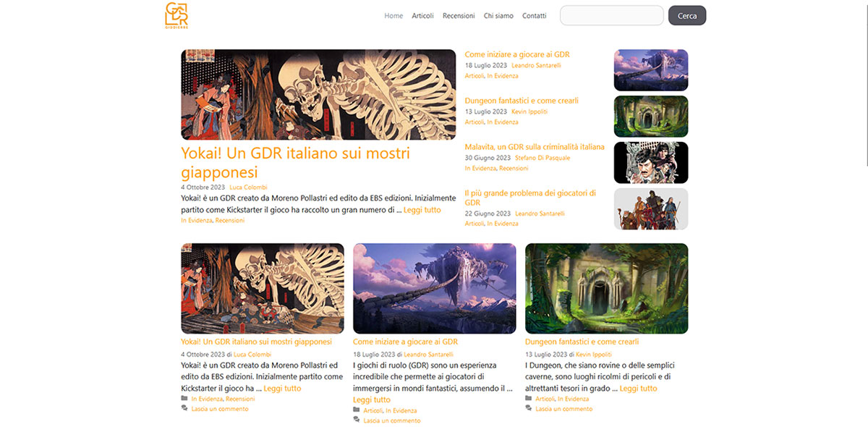Screen dimensions: 868x427
Task: Click the folder icon under 'Come iniziare a giocare ai GDR'
Action: [x=357, y=410]
